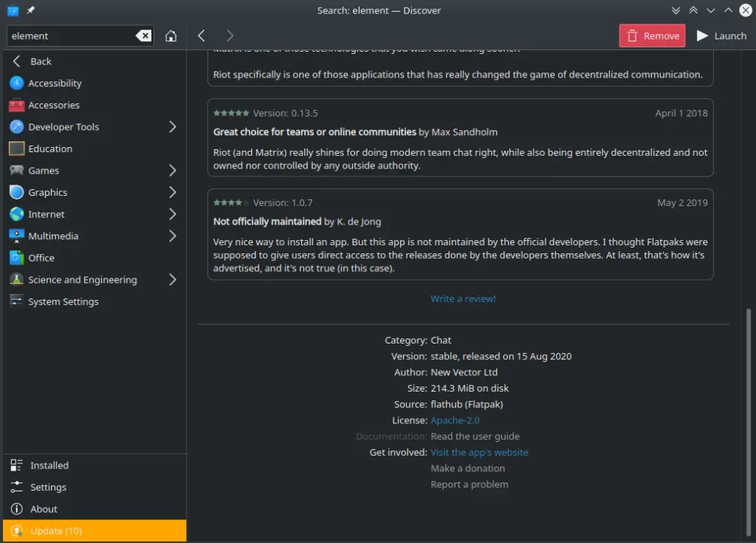Screen dimensions: 756x543
Task: Select the Education category
Action: pos(50,148)
